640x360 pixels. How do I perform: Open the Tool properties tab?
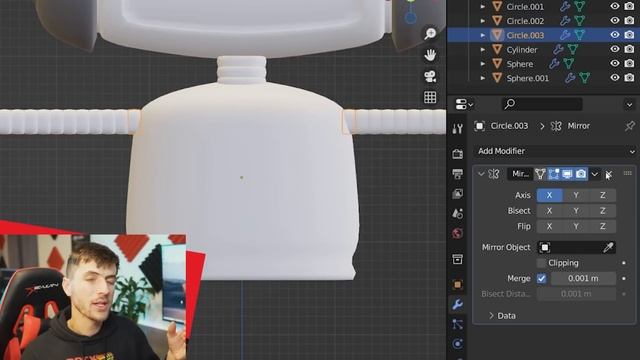pyautogui.click(x=458, y=129)
